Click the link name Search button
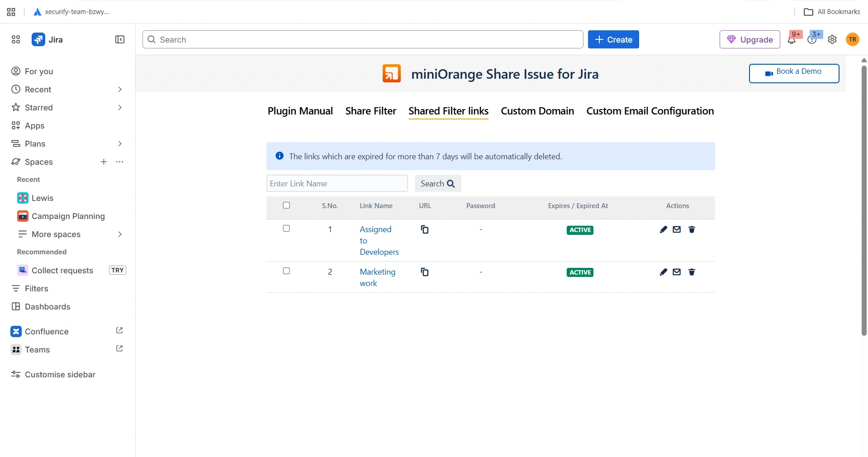 [x=438, y=184]
